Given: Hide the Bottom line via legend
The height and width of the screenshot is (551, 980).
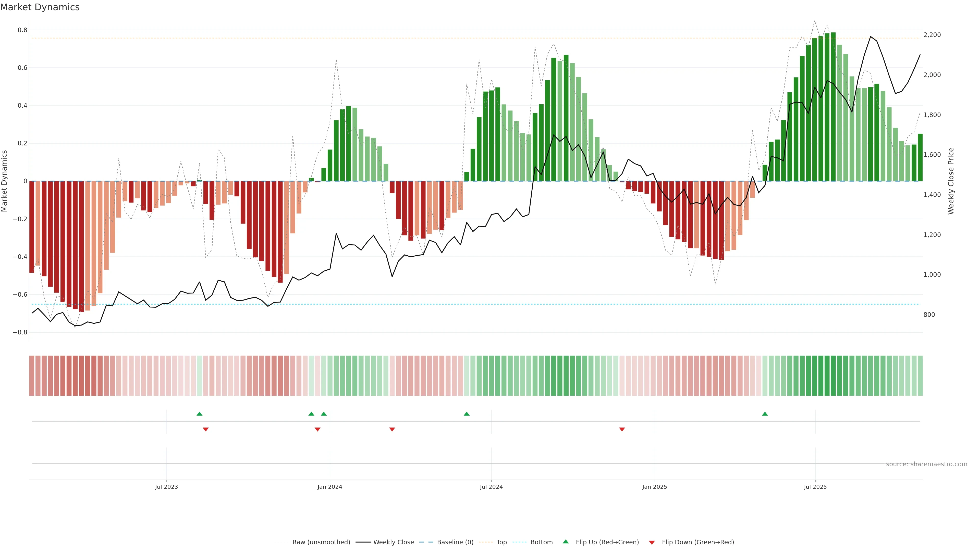Looking at the screenshot, I should [541, 542].
